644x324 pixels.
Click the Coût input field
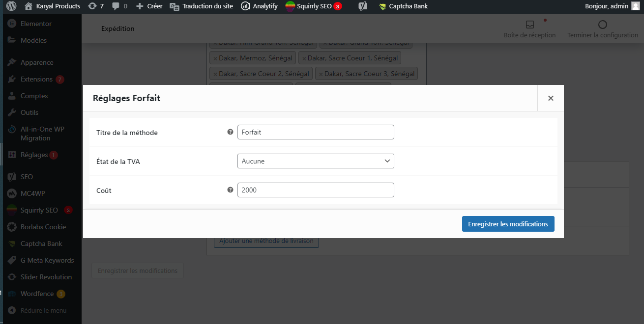coord(316,190)
